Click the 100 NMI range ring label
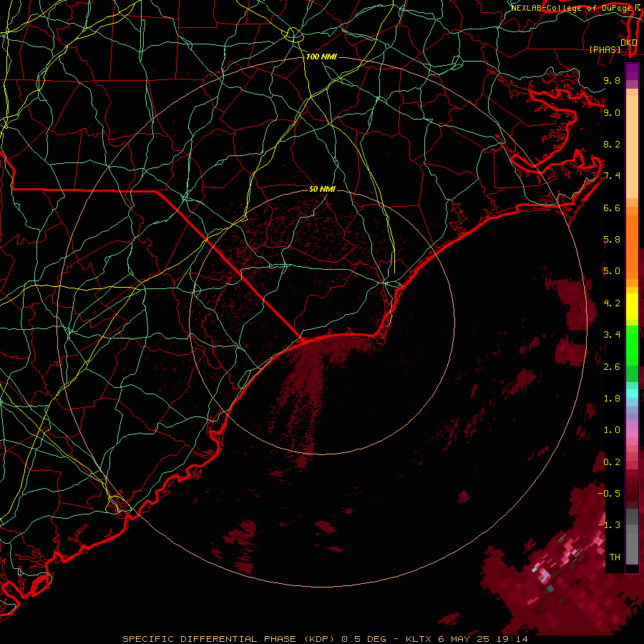 (321, 57)
